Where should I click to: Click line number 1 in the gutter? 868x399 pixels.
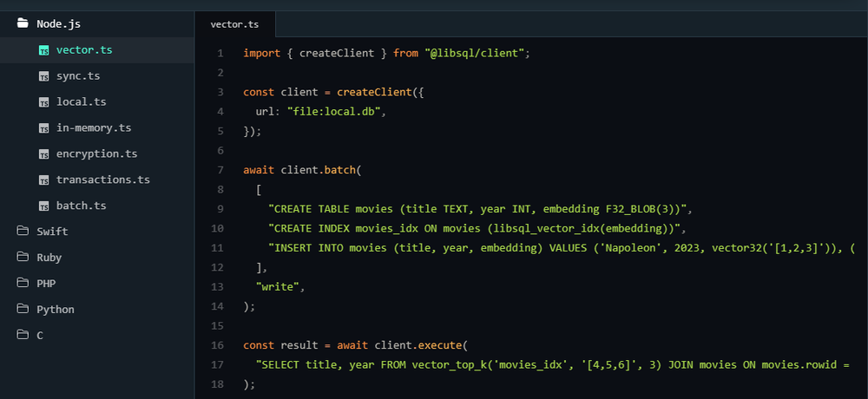tap(220, 53)
